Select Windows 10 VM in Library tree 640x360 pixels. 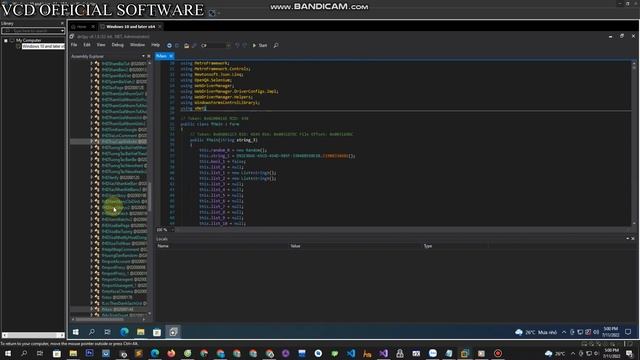[43, 47]
